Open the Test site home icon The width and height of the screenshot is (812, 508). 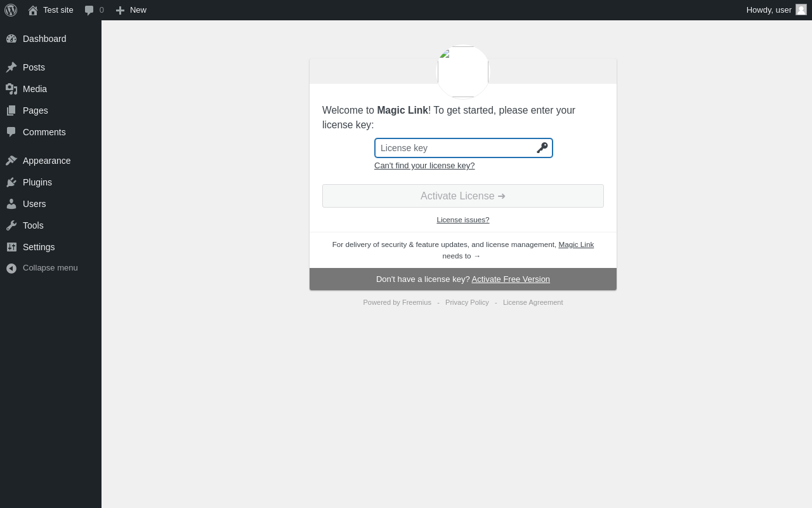click(33, 10)
